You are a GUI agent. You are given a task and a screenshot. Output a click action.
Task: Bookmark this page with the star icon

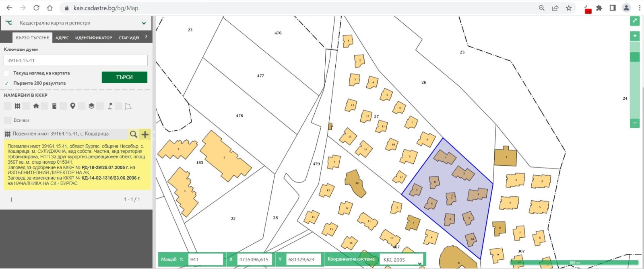tap(569, 8)
